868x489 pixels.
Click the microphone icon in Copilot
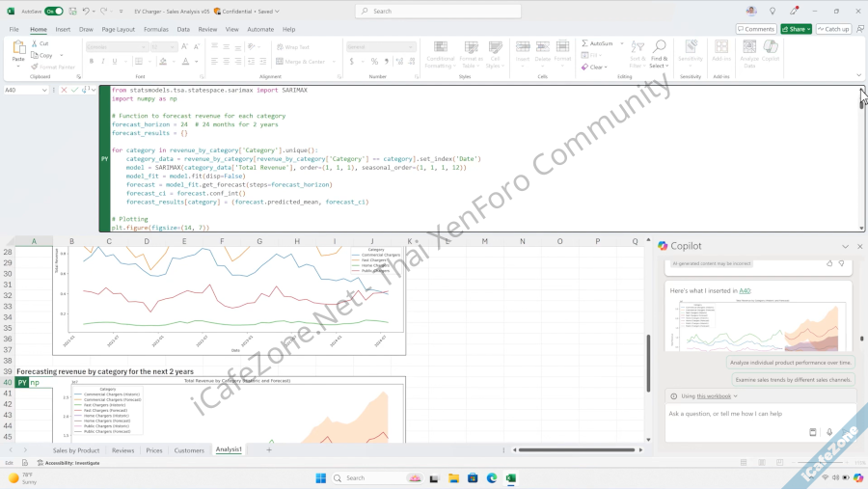tap(828, 432)
